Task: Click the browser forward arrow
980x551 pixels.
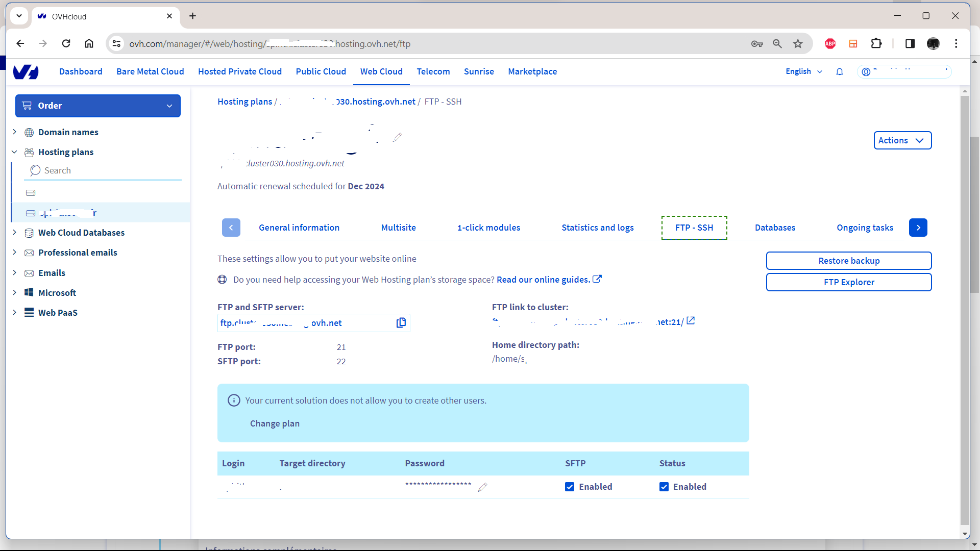Action: point(43,44)
